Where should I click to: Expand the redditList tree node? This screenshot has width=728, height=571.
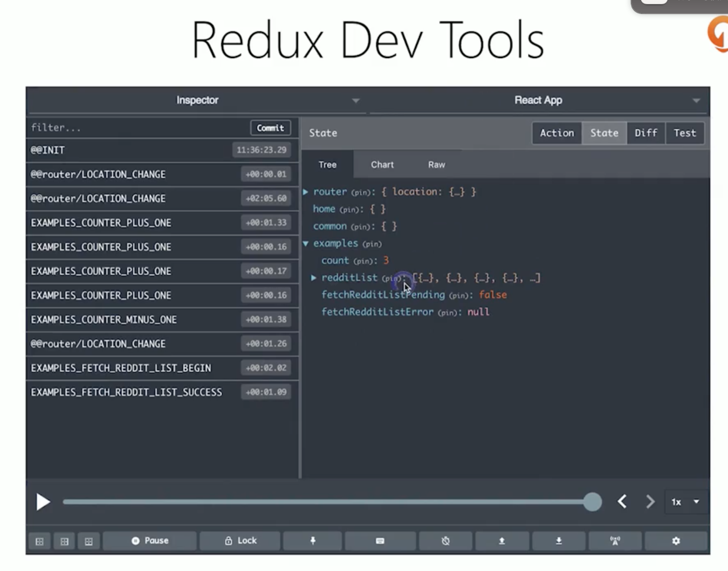point(314,278)
